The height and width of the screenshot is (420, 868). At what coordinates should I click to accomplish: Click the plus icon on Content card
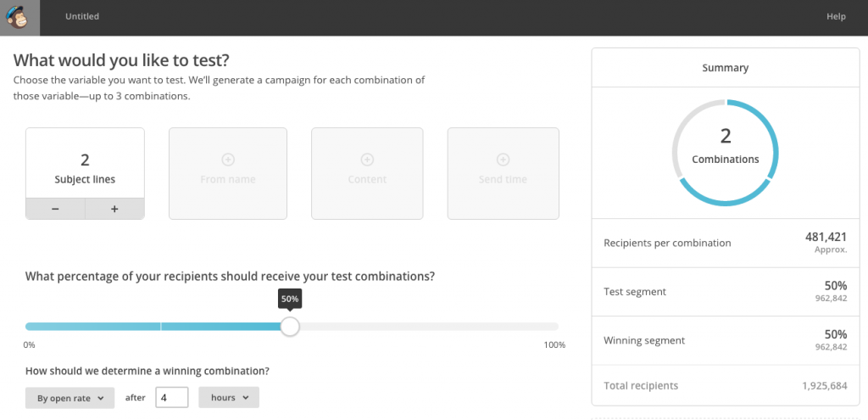(367, 160)
